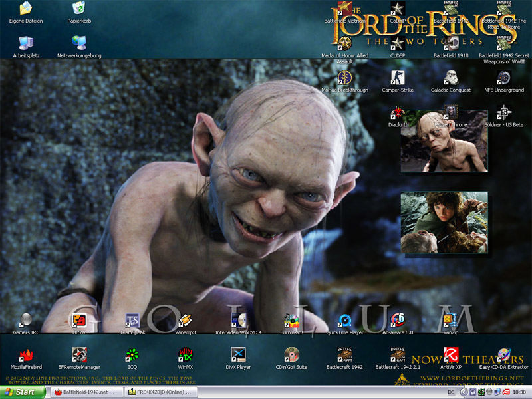
Task: Click the grey ball tray icon
Action: click(489, 392)
